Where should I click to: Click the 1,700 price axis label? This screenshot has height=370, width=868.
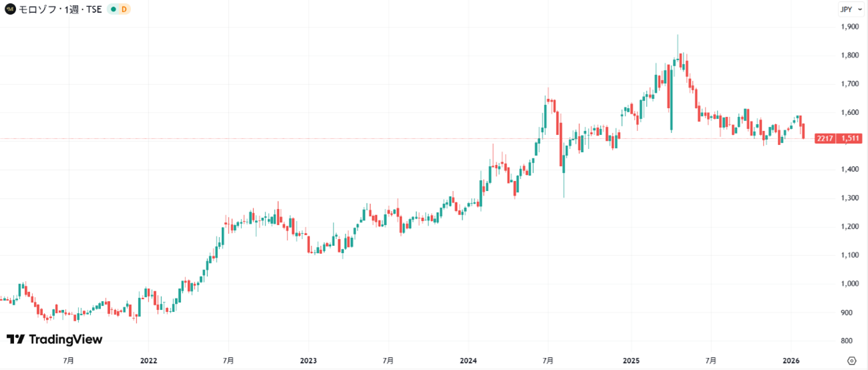(850, 84)
